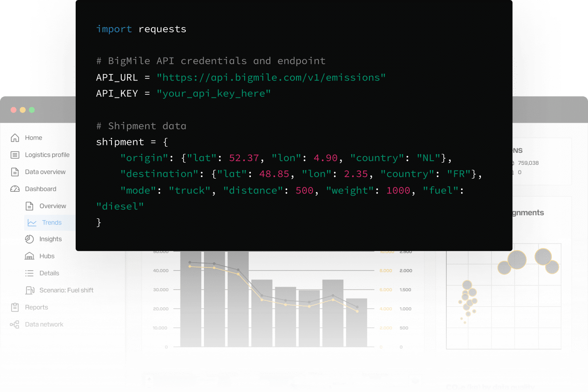Image resolution: width=588 pixels, height=392 pixels.
Task: Open the Details sub-item
Action: point(49,273)
